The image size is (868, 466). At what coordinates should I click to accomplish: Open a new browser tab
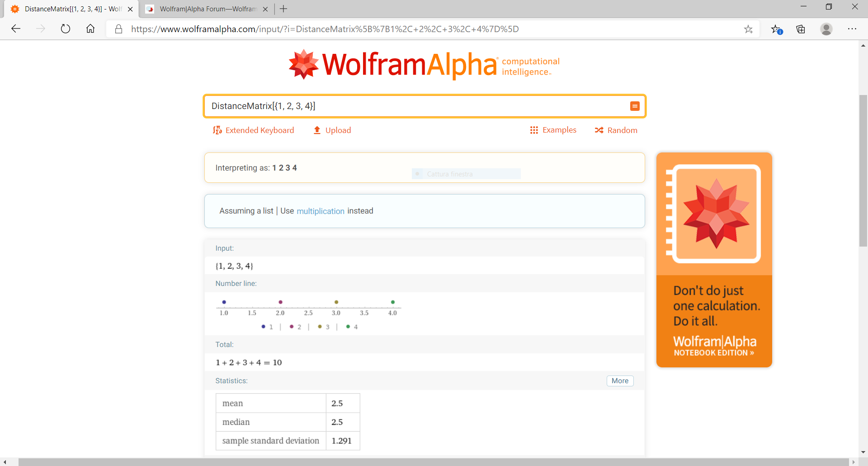coord(283,9)
